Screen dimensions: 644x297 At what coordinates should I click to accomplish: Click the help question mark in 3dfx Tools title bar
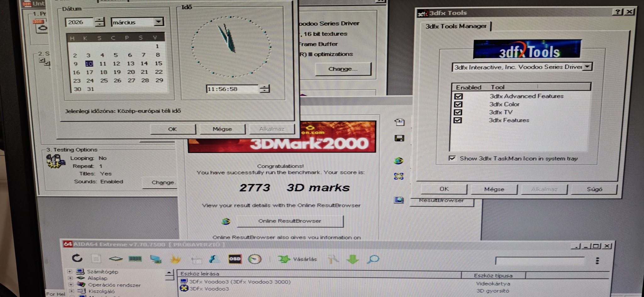(618, 12)
